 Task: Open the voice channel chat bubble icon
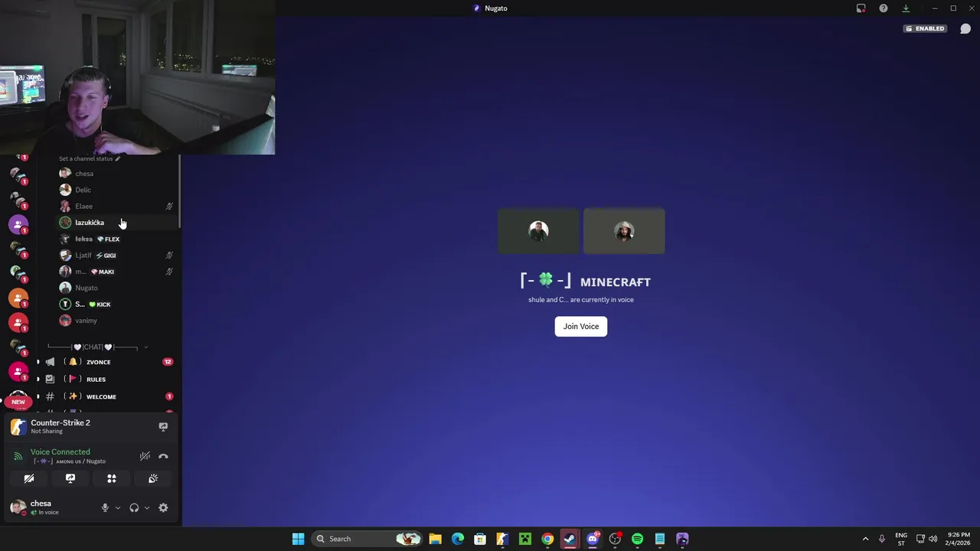[x=965, y=29]
